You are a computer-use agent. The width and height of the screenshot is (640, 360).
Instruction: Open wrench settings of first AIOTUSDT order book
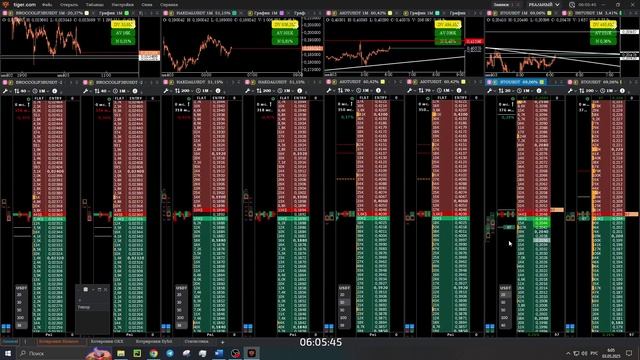(329, 91)
